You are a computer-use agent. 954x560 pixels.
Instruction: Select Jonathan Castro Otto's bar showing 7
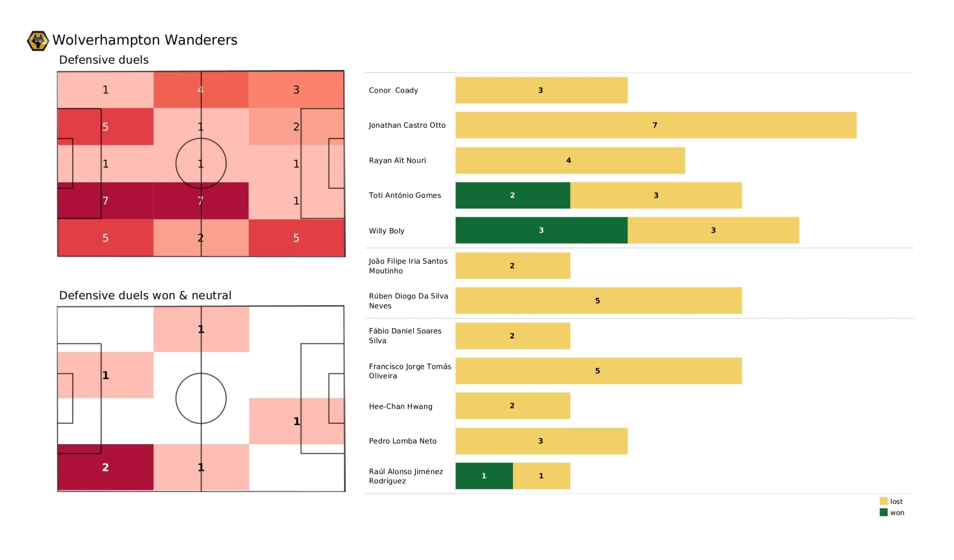pyautogui.click(x=656, y=125)
